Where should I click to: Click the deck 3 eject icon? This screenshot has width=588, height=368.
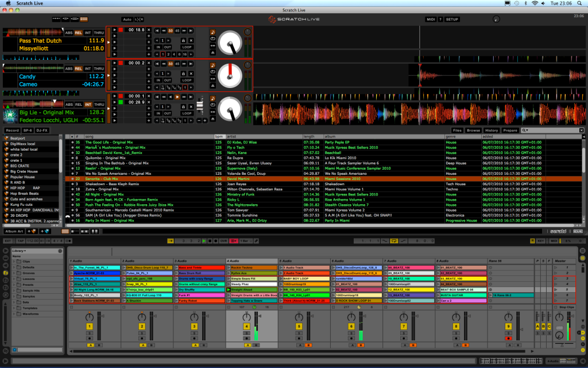pos(212,118)
